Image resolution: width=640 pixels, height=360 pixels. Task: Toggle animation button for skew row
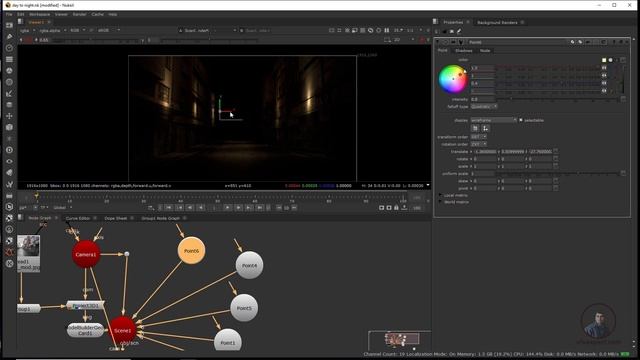556,181
